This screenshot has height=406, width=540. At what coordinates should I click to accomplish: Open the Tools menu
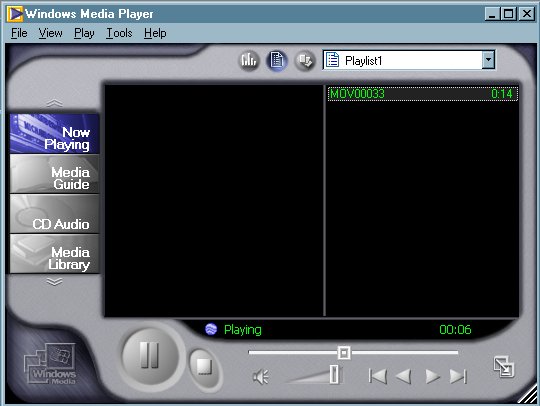(119, 33)
